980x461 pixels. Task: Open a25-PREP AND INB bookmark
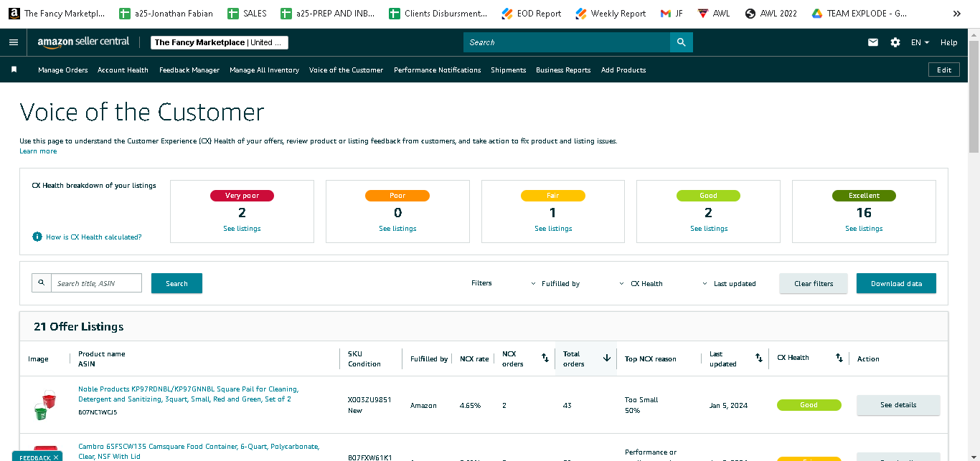328,14
